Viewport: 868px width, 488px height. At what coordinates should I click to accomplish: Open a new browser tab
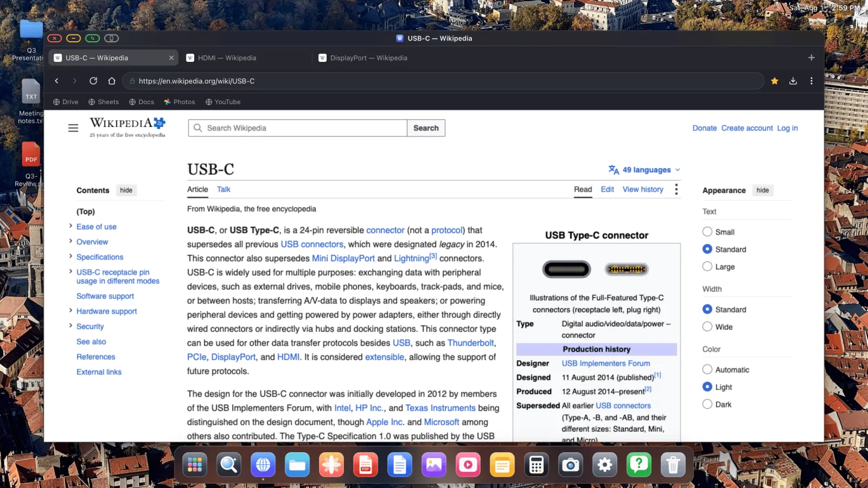pyautogui.click(x=812, y=57)
